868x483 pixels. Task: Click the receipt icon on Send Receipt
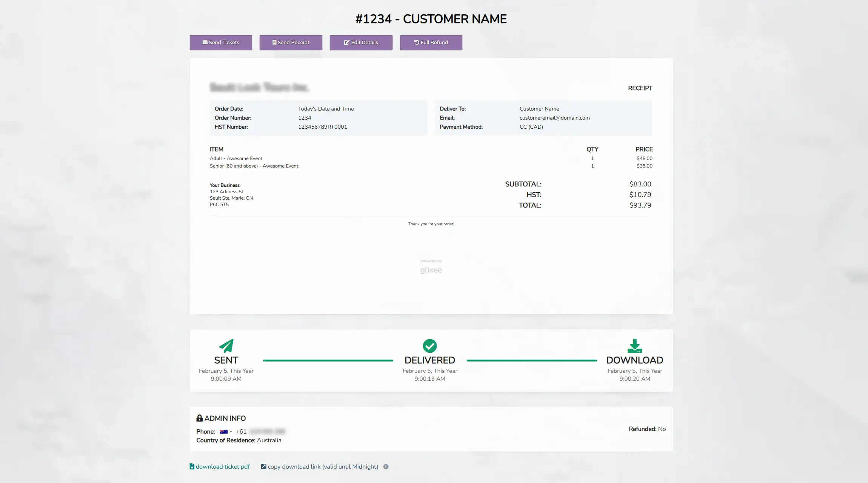pos(274,42)
